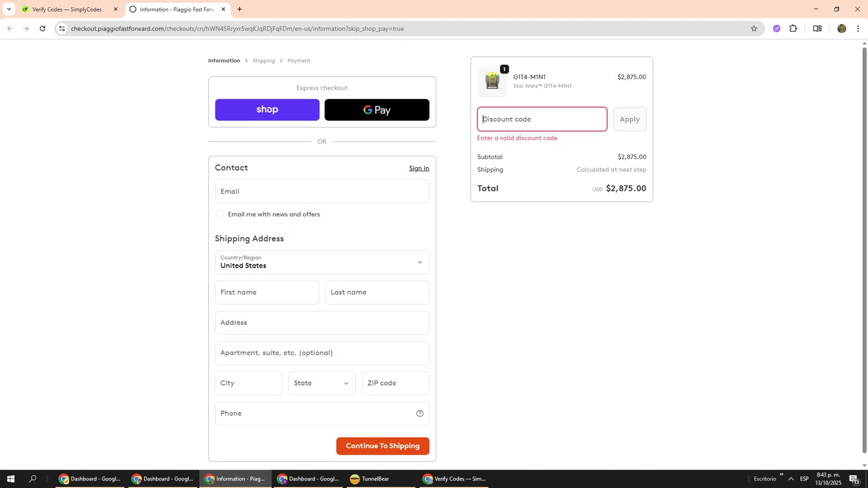Apply the entered discount code
This screenshot has height=488, width=868.
pos(630,119)
